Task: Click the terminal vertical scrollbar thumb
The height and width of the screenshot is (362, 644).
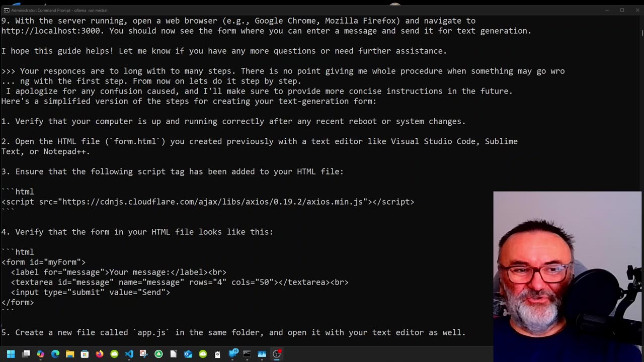Action: (x=642, y=33)
